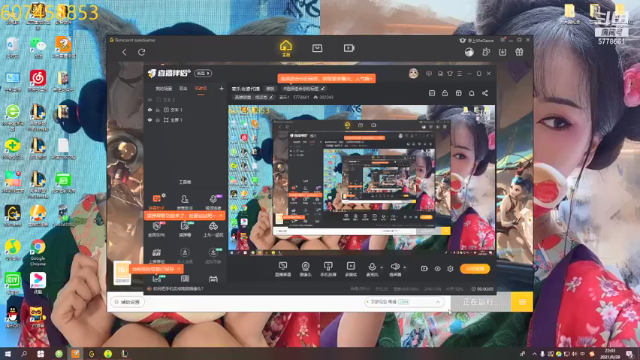Click the bell notification icon above preview
The image size is (640, 360).
[x=471, y=93]
